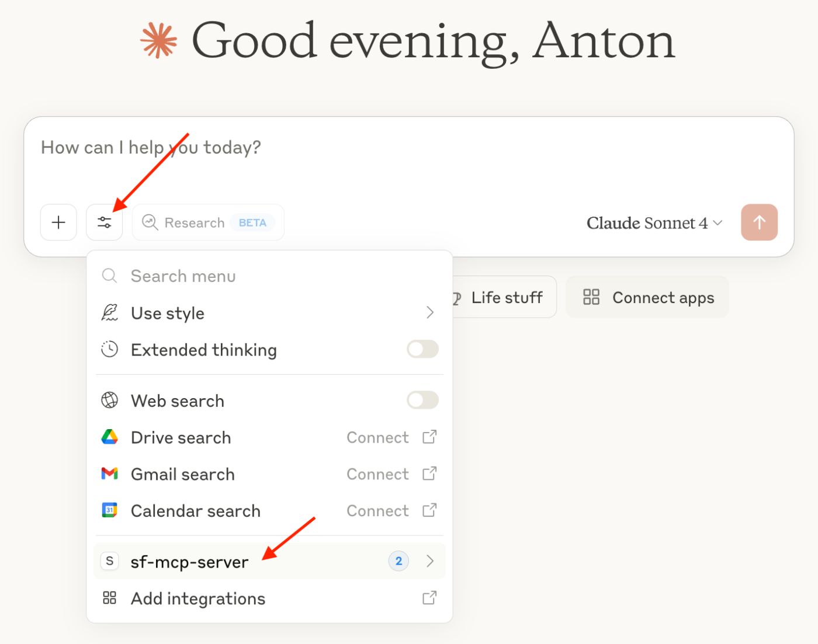Select Drive search menu entry
818x644 pixels.
point(269,437)
